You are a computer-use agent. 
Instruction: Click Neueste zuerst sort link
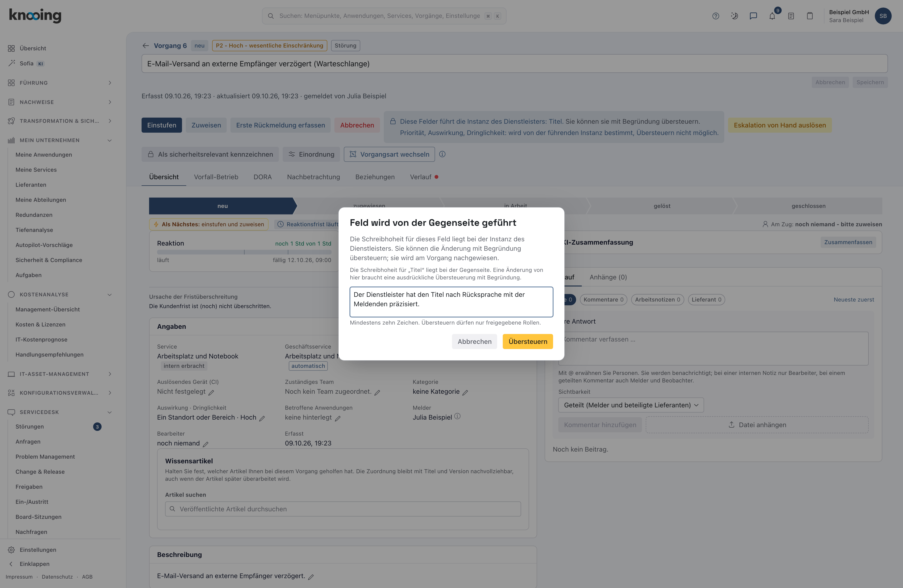click(x=854, y=299)
